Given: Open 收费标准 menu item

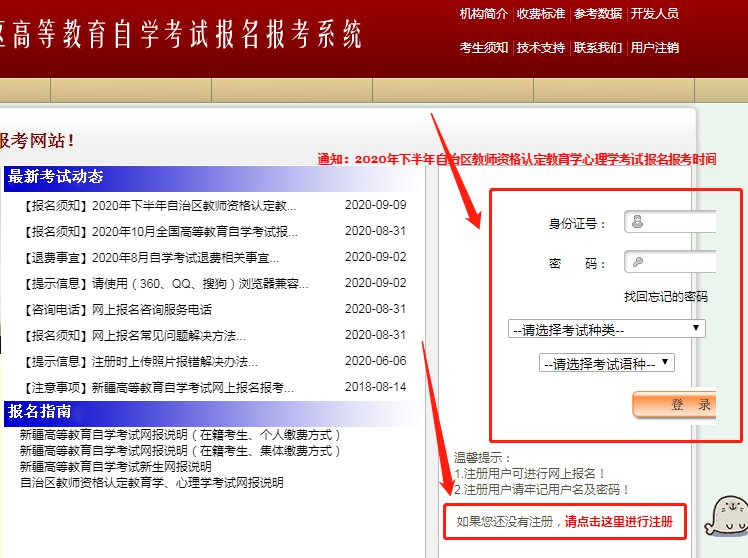Looking at the screenshot, I should 541,14.
